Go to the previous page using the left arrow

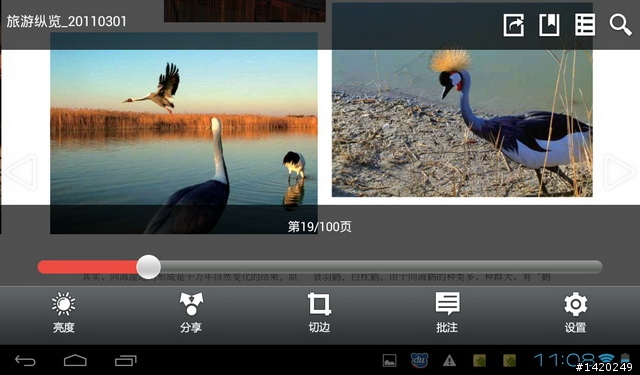point(22,171)
